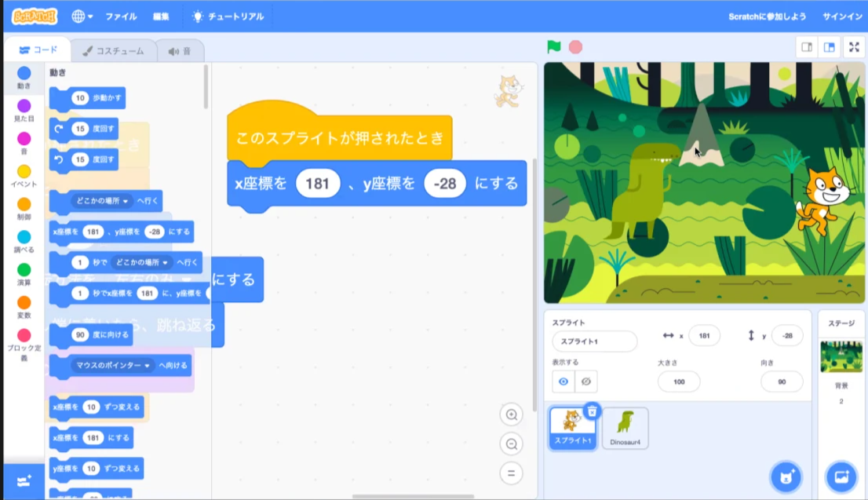Click the y座標を10ずつ変える block

tap(97, 469)
